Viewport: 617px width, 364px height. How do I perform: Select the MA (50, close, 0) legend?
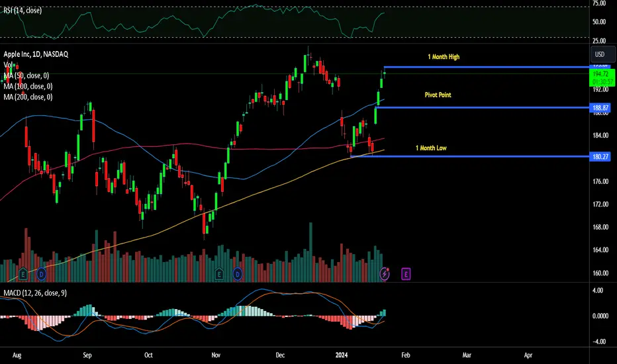(26, 75)
